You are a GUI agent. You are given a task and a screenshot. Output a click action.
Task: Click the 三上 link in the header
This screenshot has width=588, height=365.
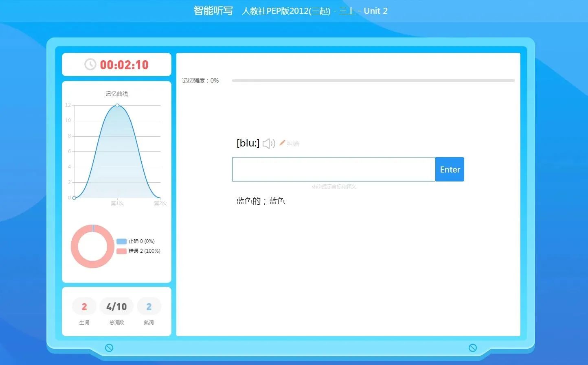[347, 11]
